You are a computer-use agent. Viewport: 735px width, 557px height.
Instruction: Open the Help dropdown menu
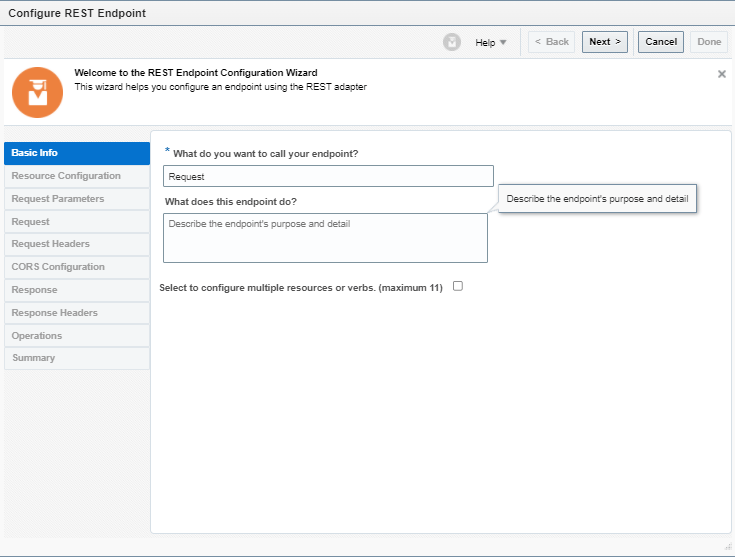point(491,42)
